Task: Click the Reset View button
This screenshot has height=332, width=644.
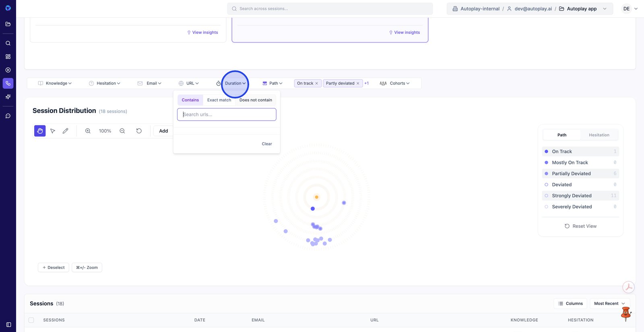Action: click(x=580, y=226)
